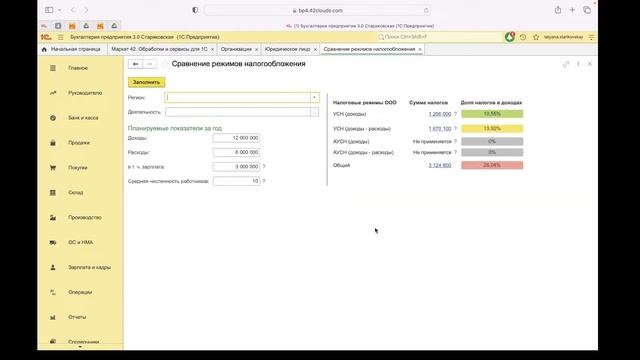Image resolution: width=640 pixels, height=360 pixels.
Task: Open the Склад section
Action: (76, 193)
